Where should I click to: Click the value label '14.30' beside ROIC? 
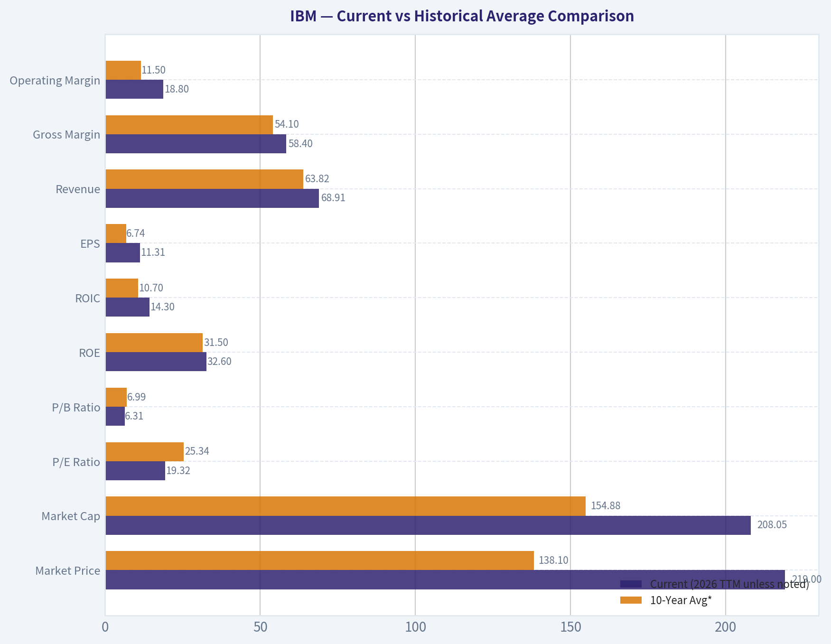pos(163,307)
